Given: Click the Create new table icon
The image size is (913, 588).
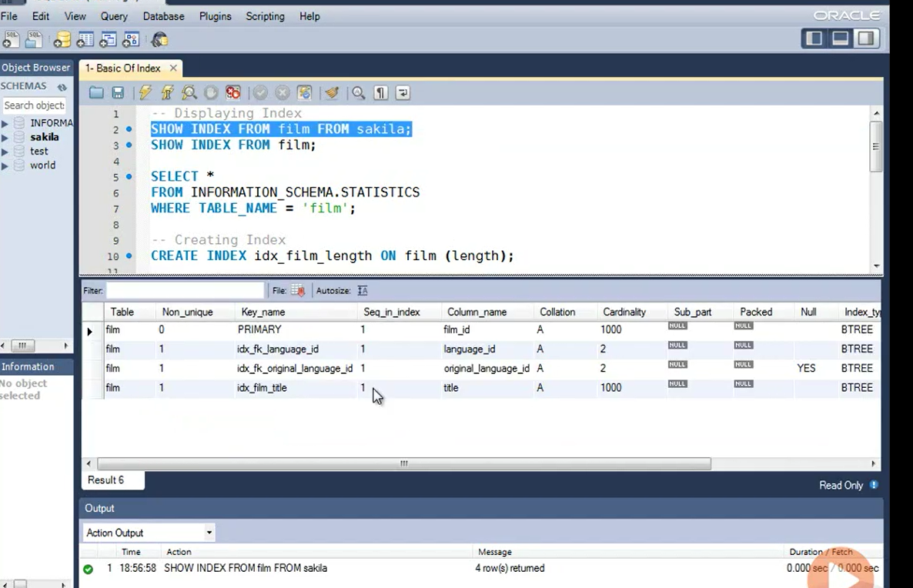Looking at the screenshot, I should tap(85, 40).
